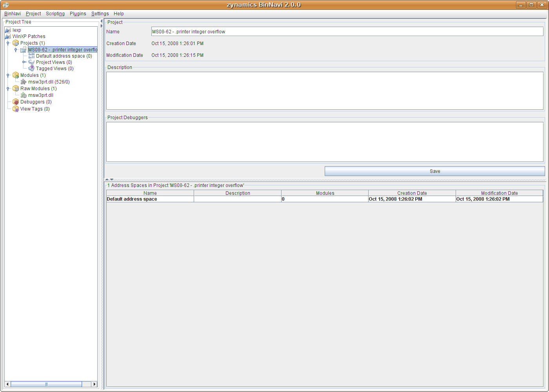The width and height of the screenshot is (549, 392).
Task: Expand the Project Views (0) node handle
Action: (x=24, y=62)
